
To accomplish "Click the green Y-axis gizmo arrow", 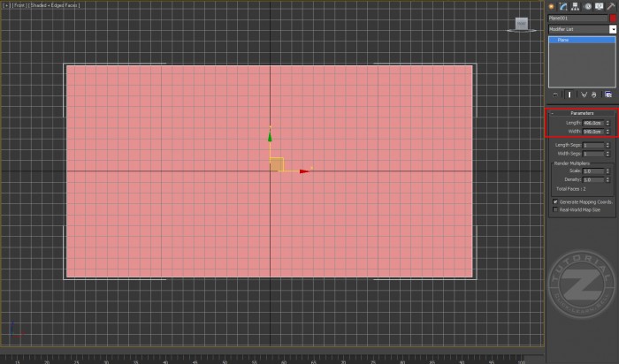I will 270,136.
